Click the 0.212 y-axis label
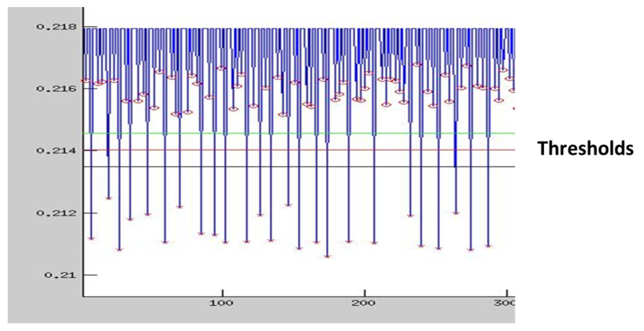Image resolution: width=644 pixels, height=331 pixels. [56, 213]
